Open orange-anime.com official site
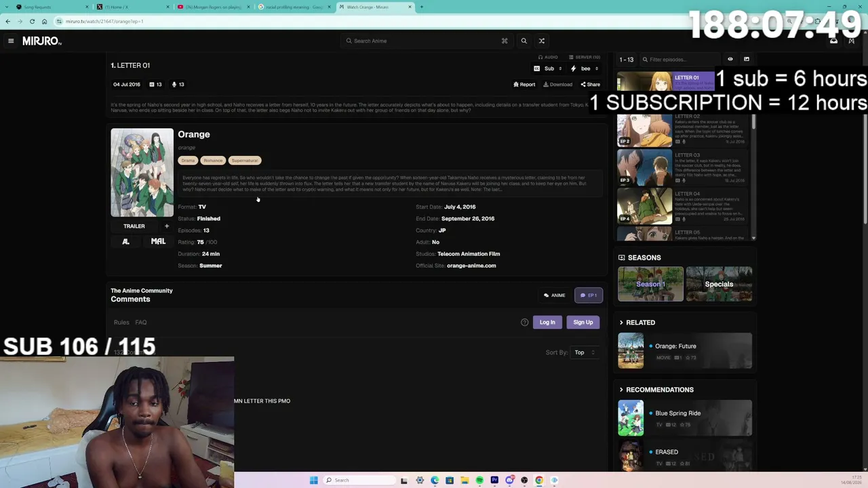The image size is (868, 488). point(471,266)
